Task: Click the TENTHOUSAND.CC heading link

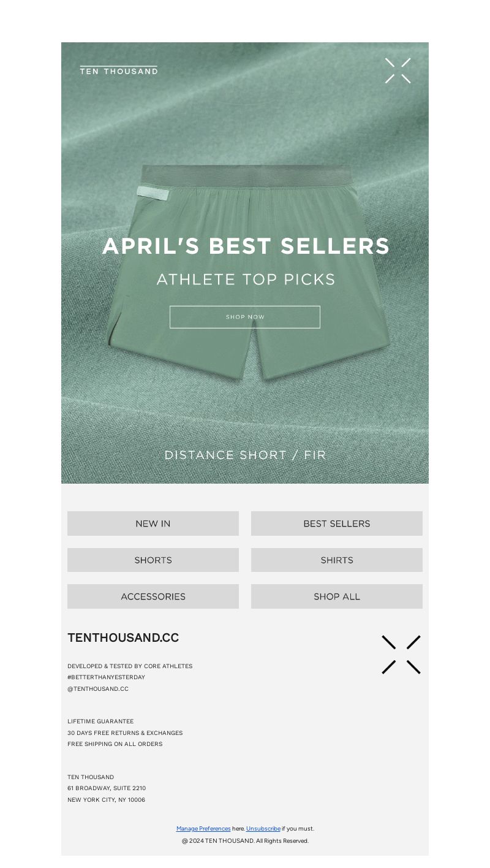Action: click(x=123, y=638)
